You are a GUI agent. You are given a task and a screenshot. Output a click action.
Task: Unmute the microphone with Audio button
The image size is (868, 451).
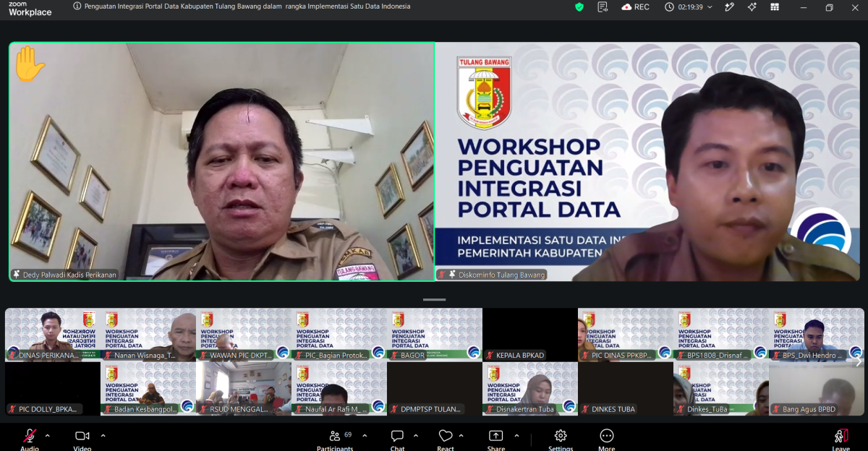click(x=30, y=439)
